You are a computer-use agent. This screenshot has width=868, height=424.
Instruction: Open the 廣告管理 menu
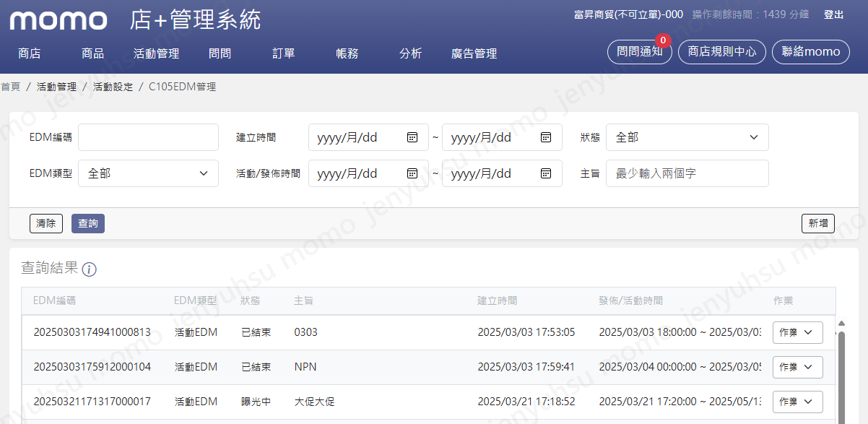(474, 53)
